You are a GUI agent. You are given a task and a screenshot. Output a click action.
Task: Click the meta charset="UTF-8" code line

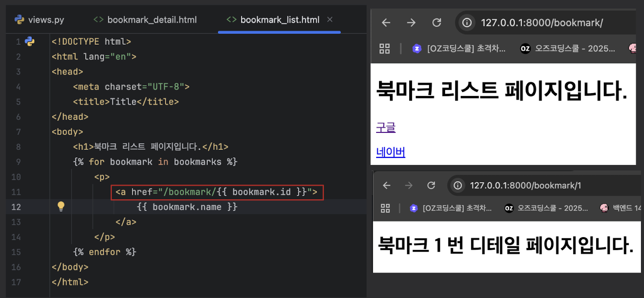coord(131,87)
